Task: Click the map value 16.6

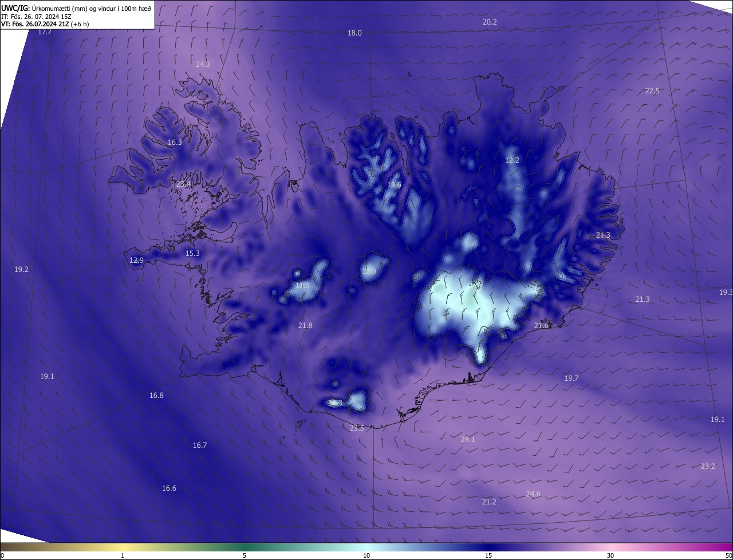Action: tap(169, 488)
